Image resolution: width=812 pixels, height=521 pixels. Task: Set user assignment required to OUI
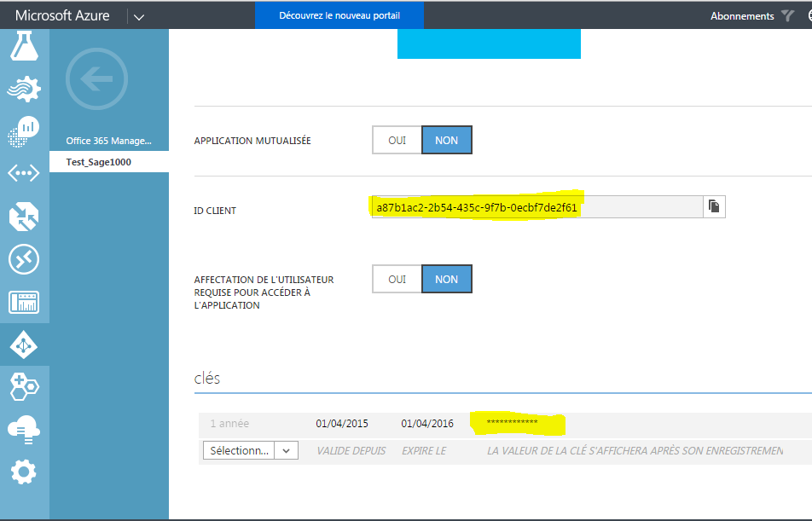click(397, 279)
